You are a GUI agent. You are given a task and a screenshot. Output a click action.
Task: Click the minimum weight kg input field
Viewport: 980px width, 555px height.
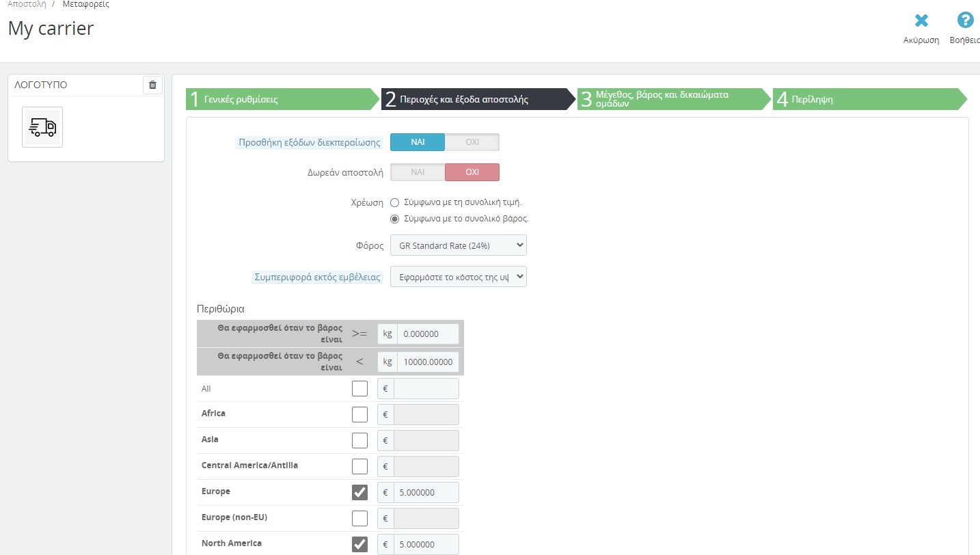click(427, 334)
